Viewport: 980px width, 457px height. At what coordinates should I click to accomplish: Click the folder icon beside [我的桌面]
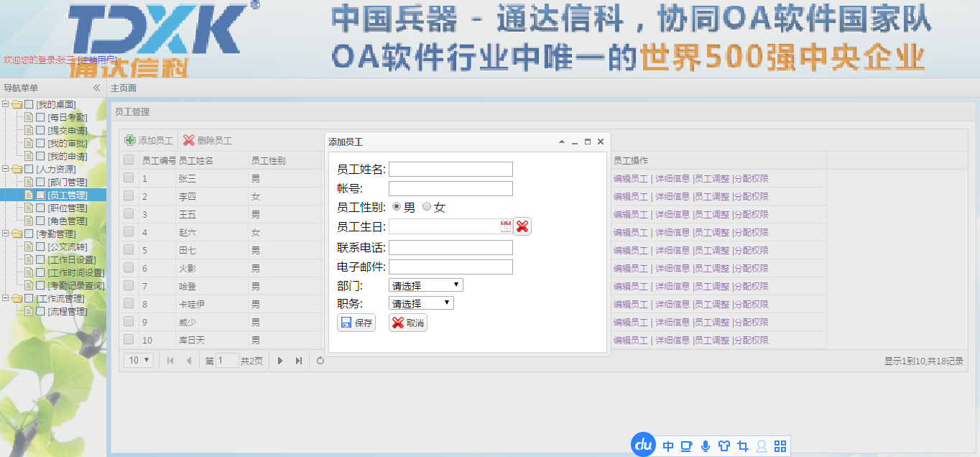pos(17,105)
